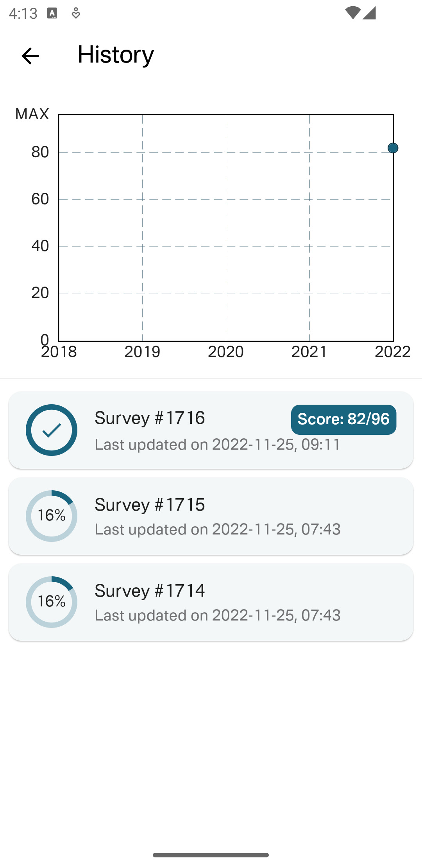The height and width of the screenshot is (868, 422).
Task: Open Survey #1714 title
Action: (x=150, y=590)
